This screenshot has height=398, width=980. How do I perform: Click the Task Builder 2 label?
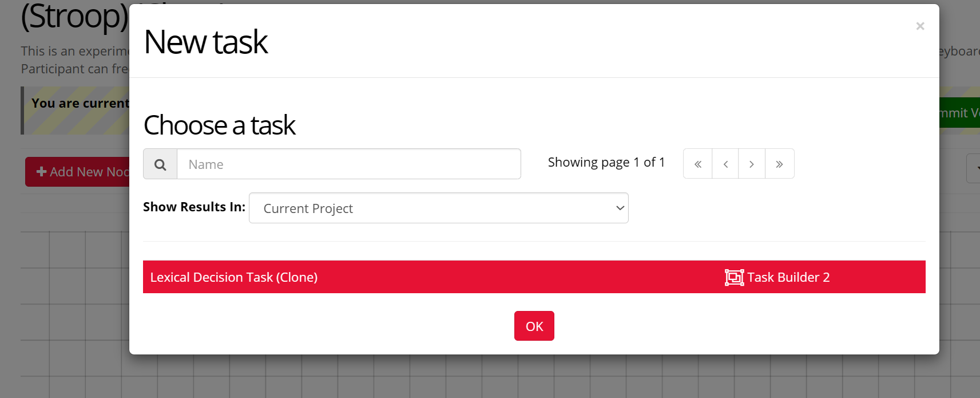pos(788,277)
